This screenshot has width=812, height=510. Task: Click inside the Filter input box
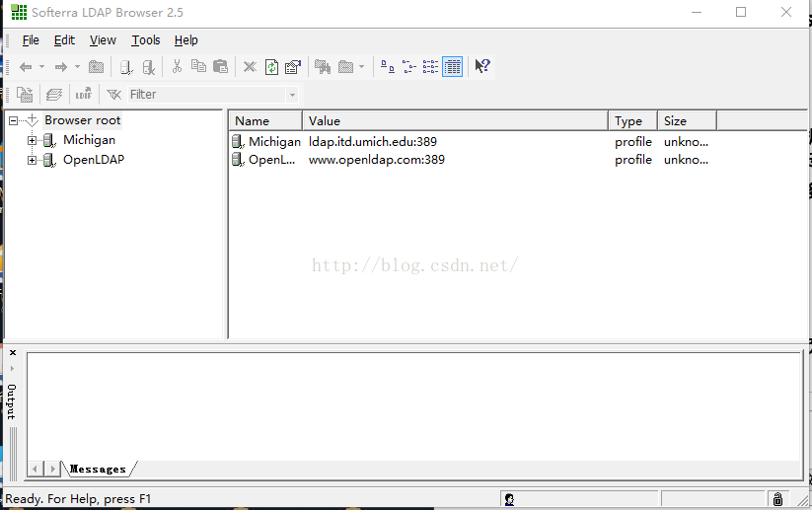(207, 95)
